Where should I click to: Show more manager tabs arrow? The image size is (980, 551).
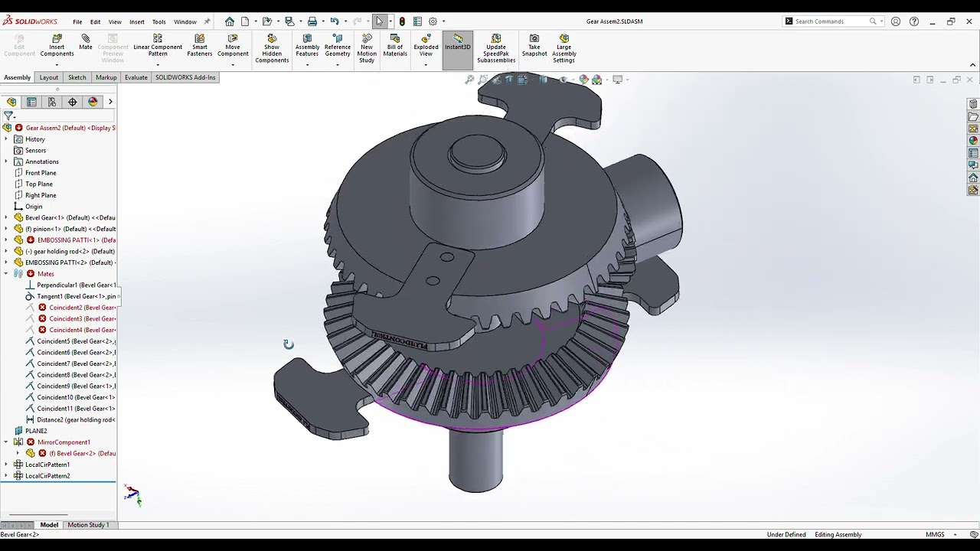[110, 102]
